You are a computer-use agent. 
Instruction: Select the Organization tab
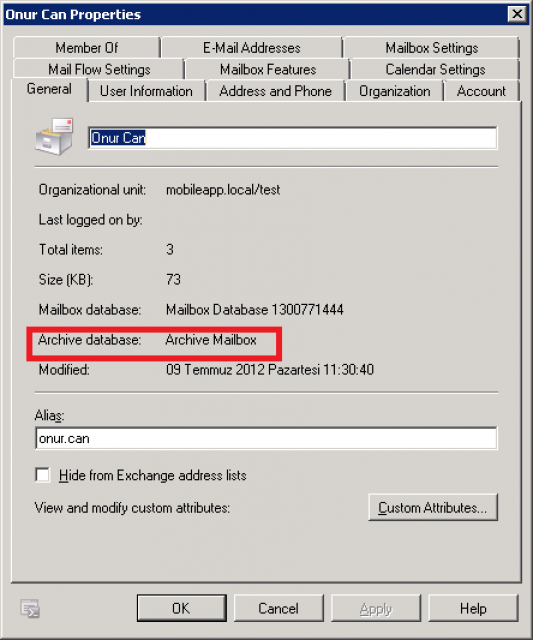pos(395,91)
